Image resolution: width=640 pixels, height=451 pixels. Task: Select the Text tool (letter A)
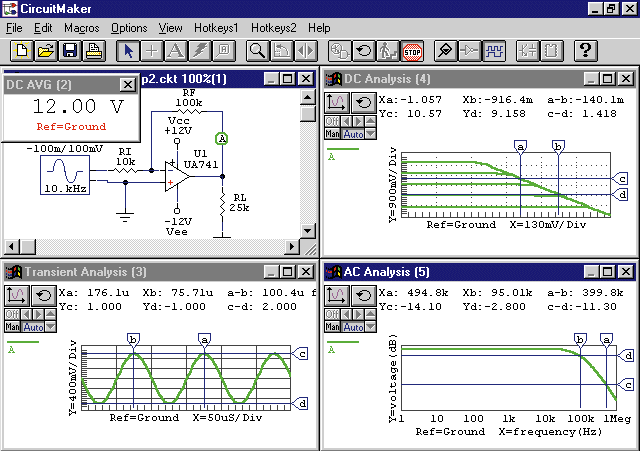pyautogui.click(x=176, y=51)
